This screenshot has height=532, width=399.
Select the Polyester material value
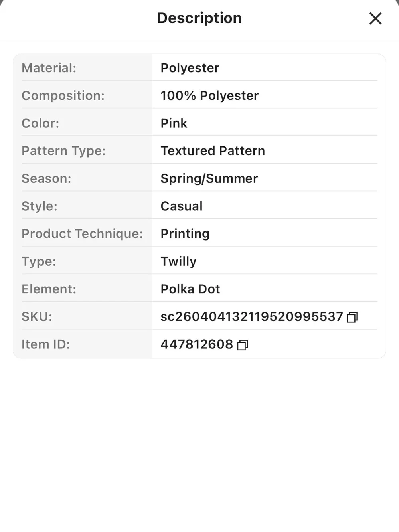click(x=190, y=68)
